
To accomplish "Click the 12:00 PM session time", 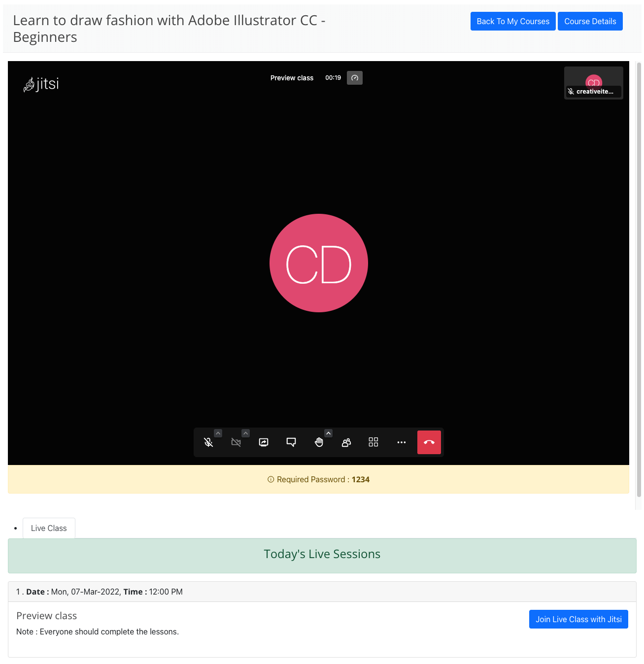I will (166, 592).
